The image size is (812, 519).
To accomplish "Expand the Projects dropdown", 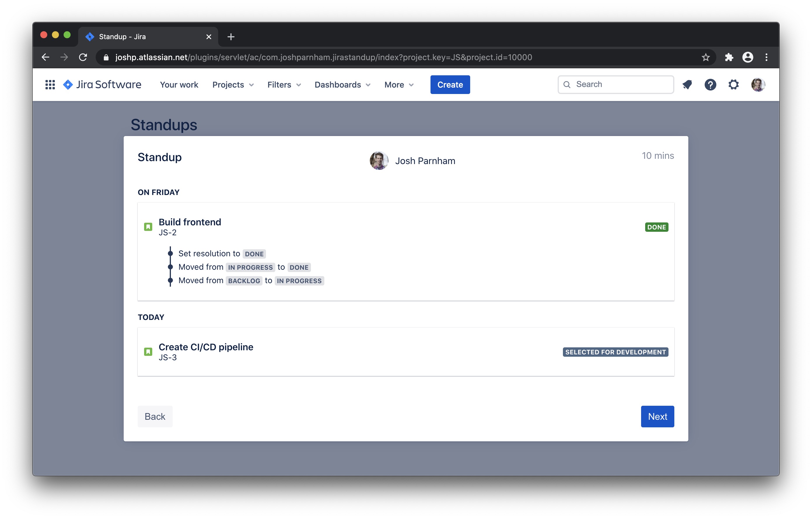I will click(x=233, y=84).
